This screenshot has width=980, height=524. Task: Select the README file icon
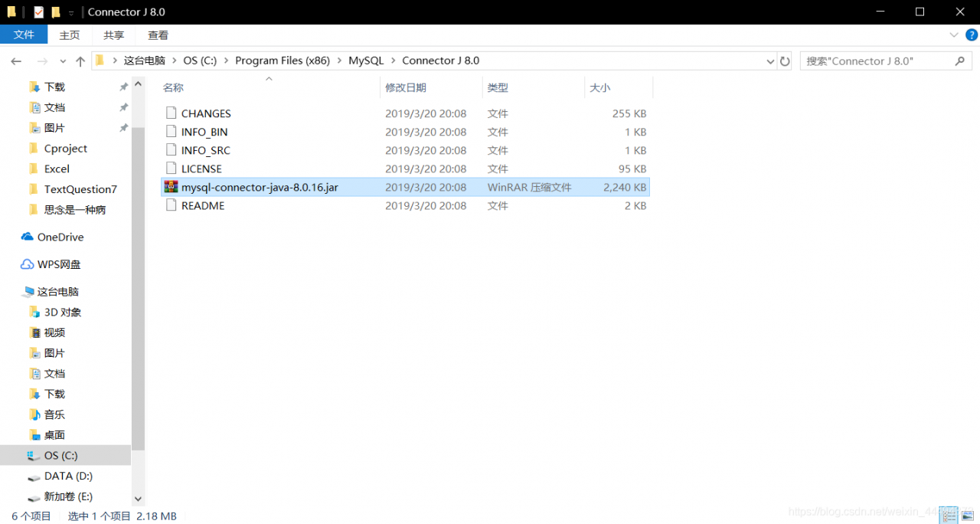[171, 205]
